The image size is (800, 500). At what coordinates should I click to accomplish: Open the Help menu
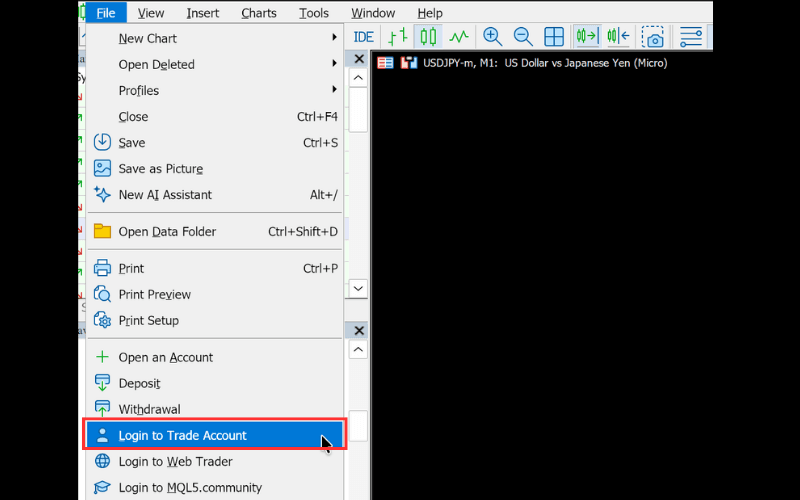pyautogui.click(x=430, y=13)
